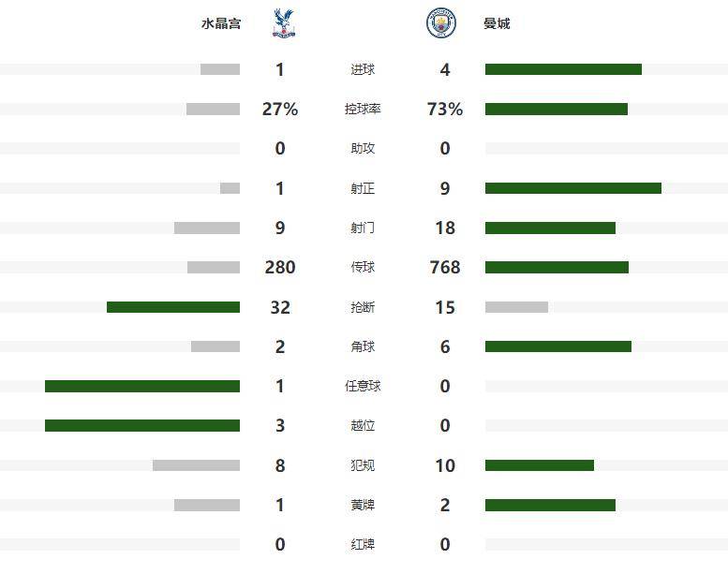Click Manchester City's green goals bar
The width and height of the screenshot is (728, 574).
563,69
